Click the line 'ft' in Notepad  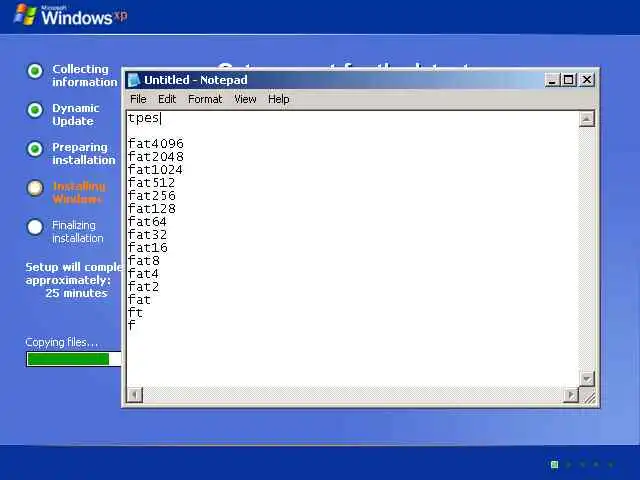[135, 313]
